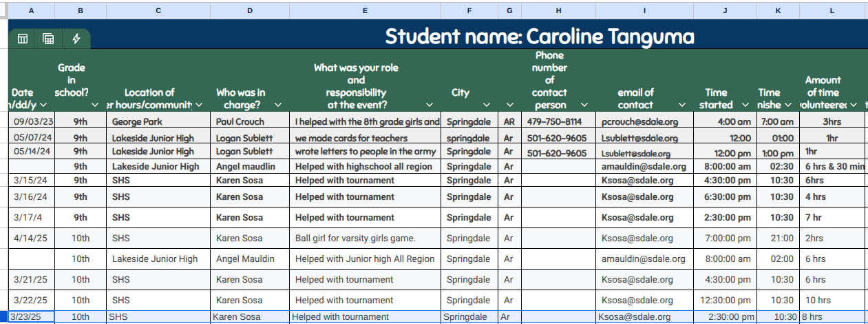Select 'Helped with Junior high All Region' cell
The height and width of the screenshot is (324, 868).
[x=365, y=259]
